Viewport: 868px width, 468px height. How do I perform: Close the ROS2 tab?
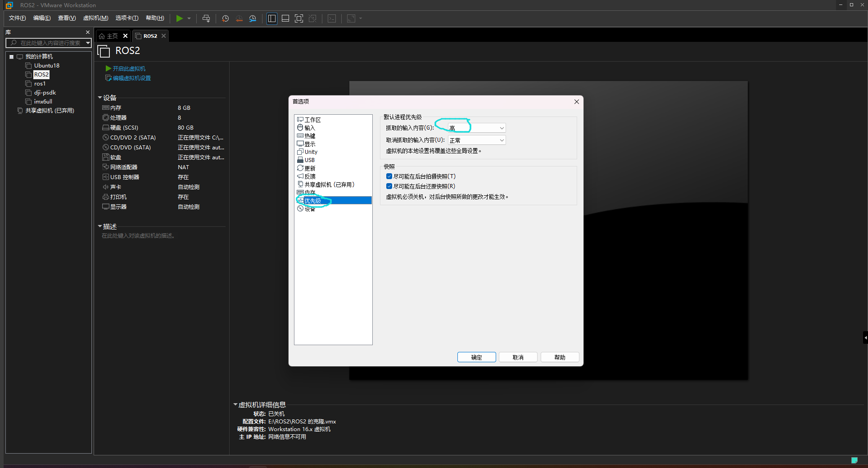[x=163, y=36]
